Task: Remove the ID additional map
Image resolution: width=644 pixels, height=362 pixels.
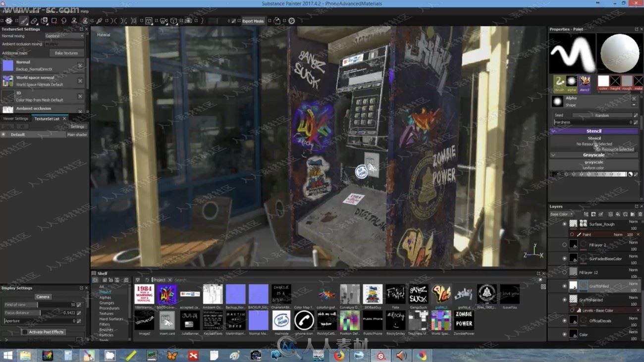Action: tap(80, 96)
